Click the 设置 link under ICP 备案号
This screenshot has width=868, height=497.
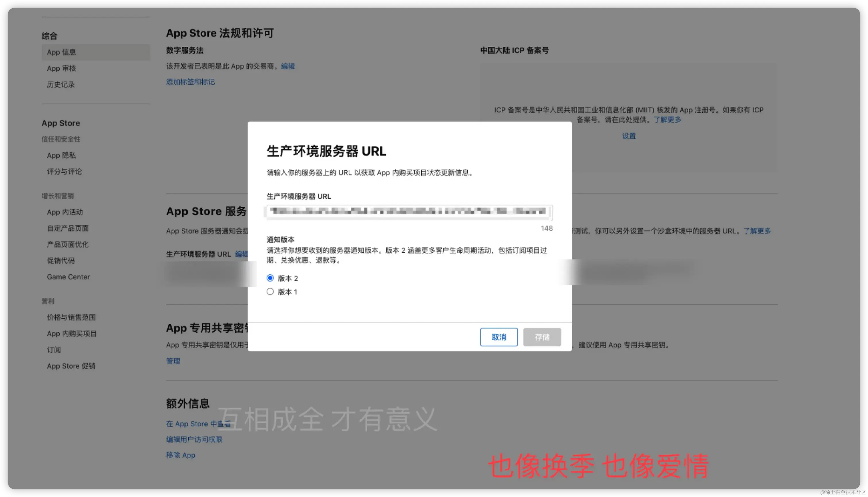coord(629,136)
